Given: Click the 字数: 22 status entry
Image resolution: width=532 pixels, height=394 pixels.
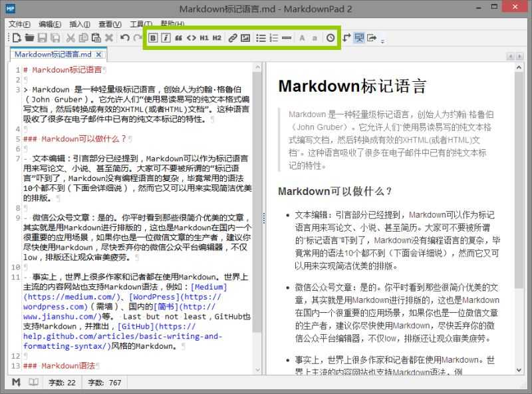Looking at the screenshot, I should pyautogui.click(x=62, y=383).
